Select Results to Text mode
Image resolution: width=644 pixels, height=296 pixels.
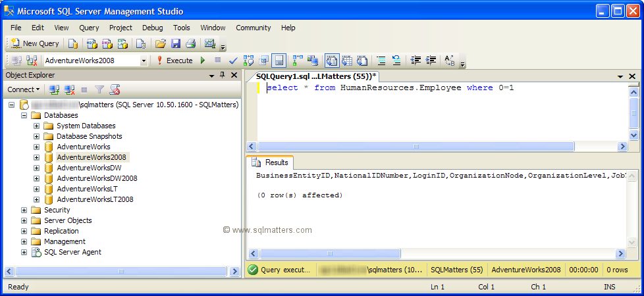tap(331, 61)
